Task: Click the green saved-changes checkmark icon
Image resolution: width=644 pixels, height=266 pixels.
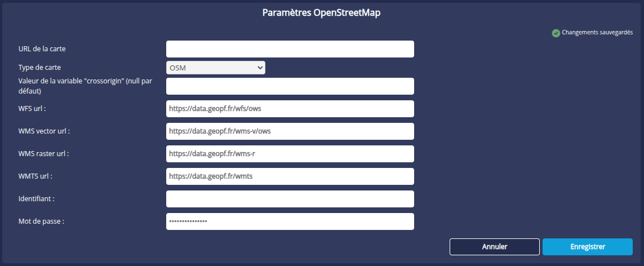Action: [x=556, y=33]
